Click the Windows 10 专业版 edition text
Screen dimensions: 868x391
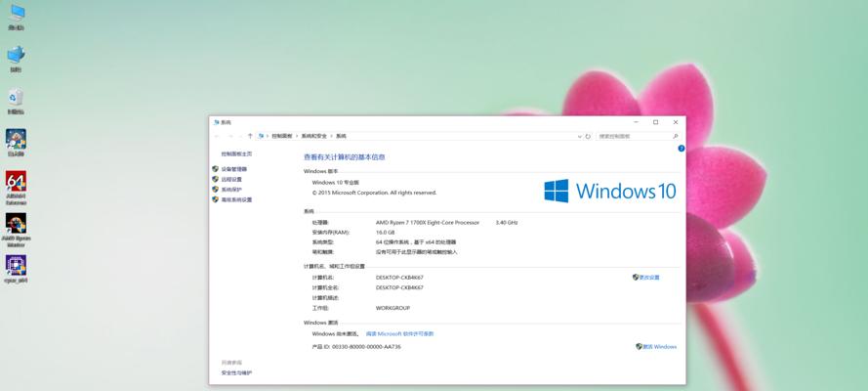click(336, 182)
